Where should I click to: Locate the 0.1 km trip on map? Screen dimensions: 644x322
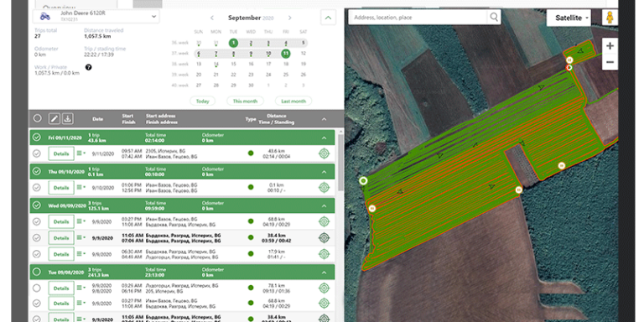(324, 188)
